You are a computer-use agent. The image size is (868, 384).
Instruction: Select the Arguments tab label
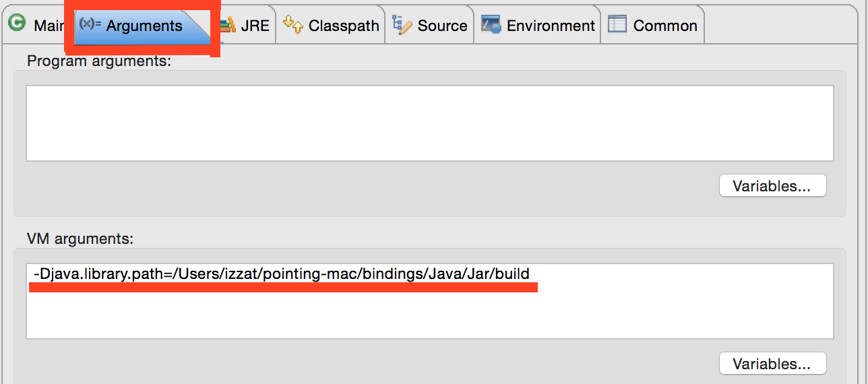click(144, 26)
